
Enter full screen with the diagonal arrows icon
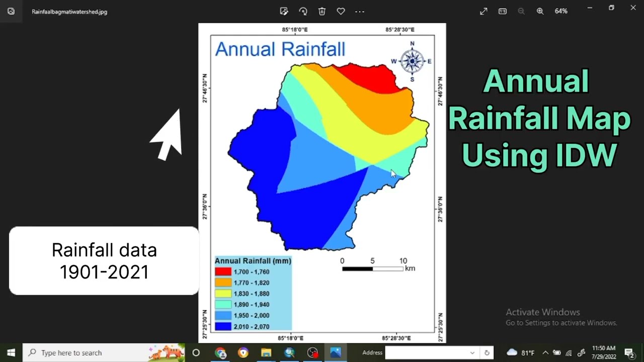tap(484, 11)
